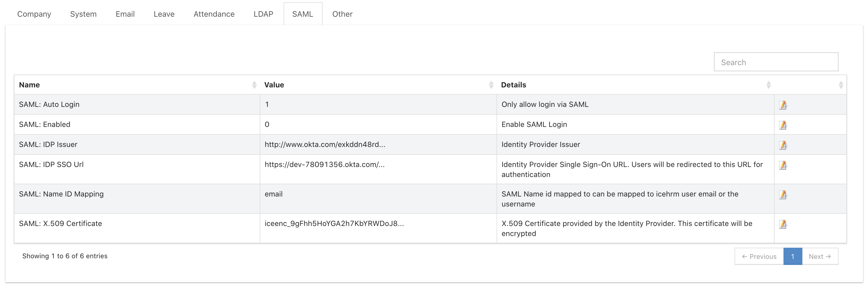Open the Other settings tab
The height and width of the screenshot is (290, 868).
342,14
